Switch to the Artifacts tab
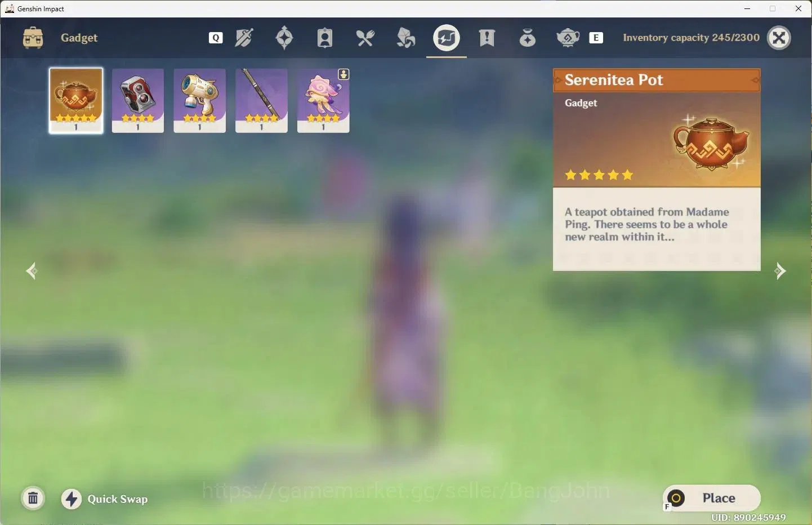 [284, 38]
